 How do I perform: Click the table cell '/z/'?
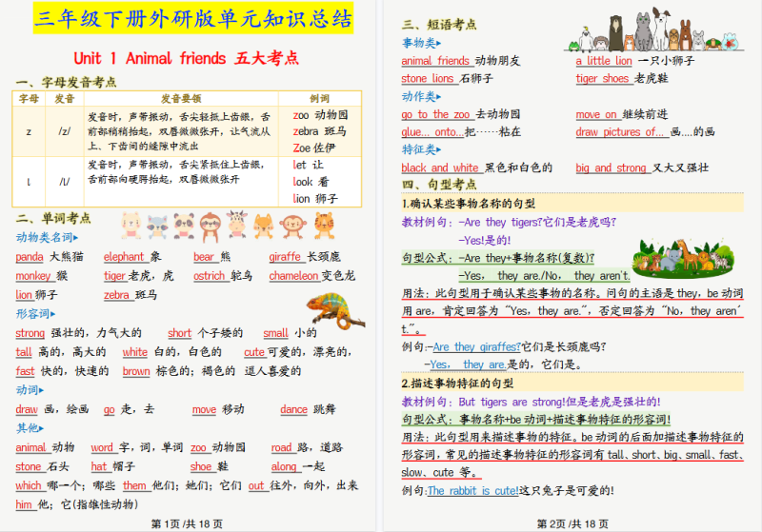click(x=64, y=131)
